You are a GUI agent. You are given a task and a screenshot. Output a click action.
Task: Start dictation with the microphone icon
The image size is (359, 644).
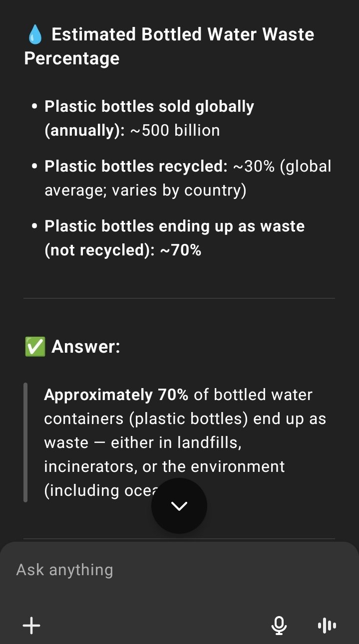(x=279, y=625)
